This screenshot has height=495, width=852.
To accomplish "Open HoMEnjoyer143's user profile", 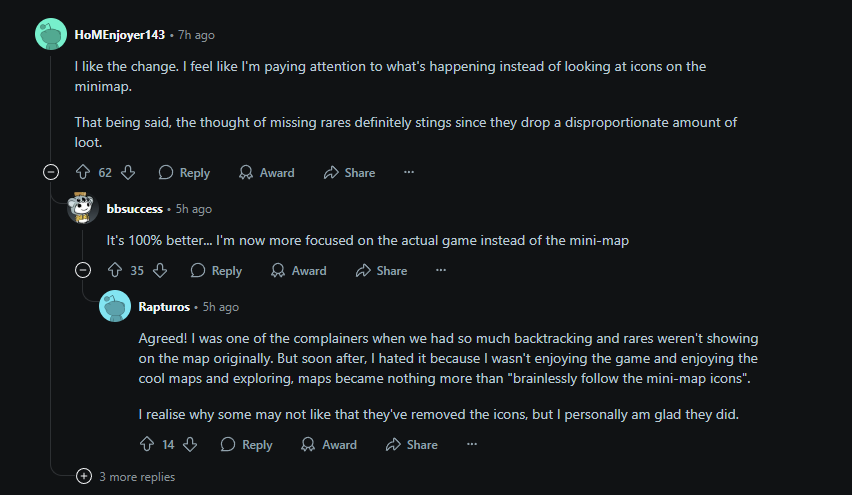I will (122, 35).
